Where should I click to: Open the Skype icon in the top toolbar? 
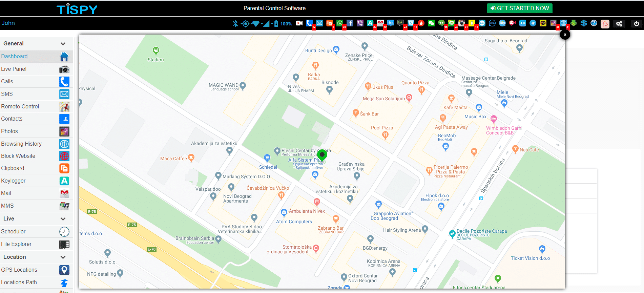(411, 23)
